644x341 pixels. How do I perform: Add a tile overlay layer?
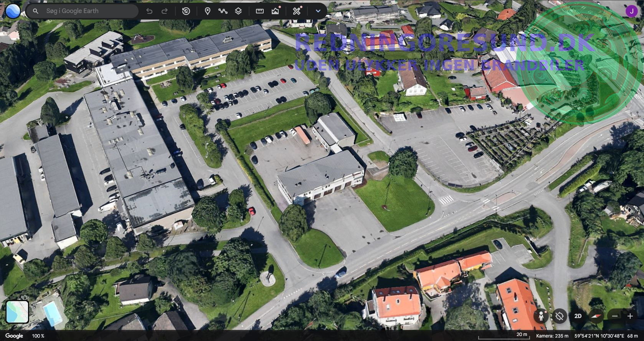tap(238, 11)
